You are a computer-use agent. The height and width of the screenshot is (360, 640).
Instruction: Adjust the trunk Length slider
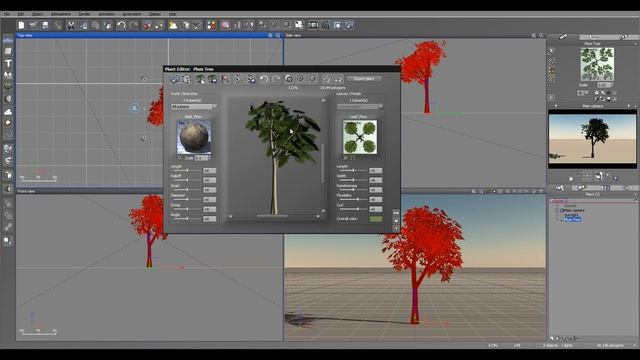pos(187,170)
